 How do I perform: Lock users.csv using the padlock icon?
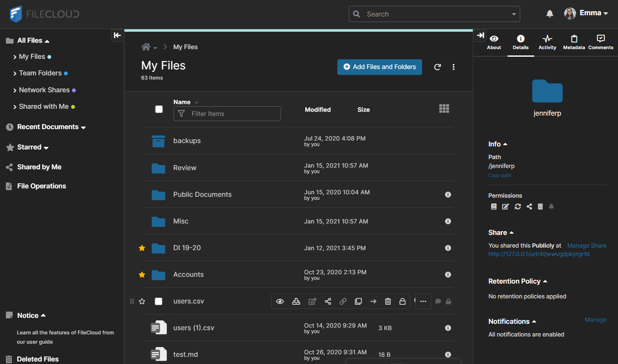403,301
